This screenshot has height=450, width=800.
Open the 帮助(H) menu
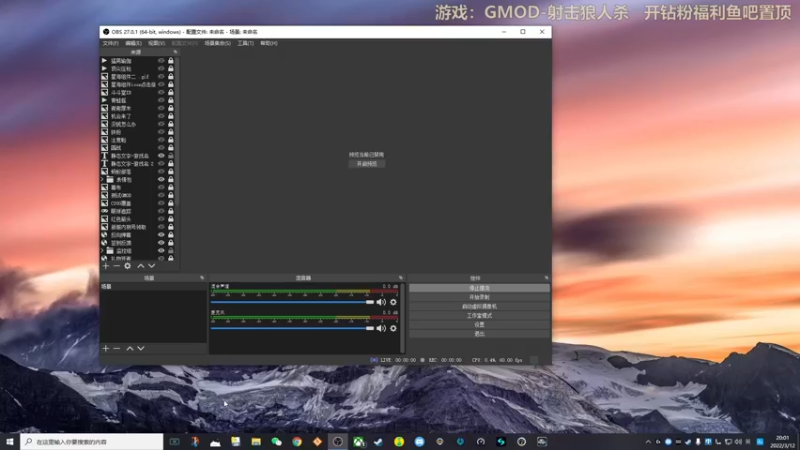click(x=269, y=43)
